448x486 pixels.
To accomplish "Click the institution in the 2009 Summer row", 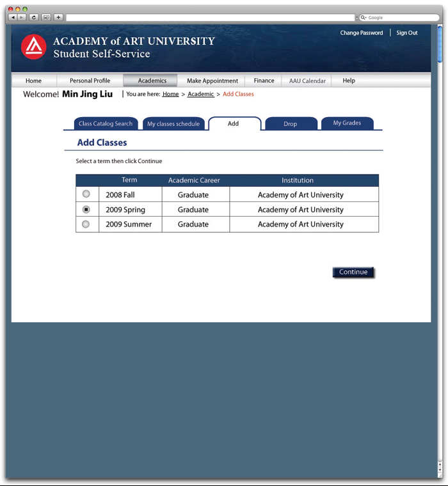I will [301, 224].
